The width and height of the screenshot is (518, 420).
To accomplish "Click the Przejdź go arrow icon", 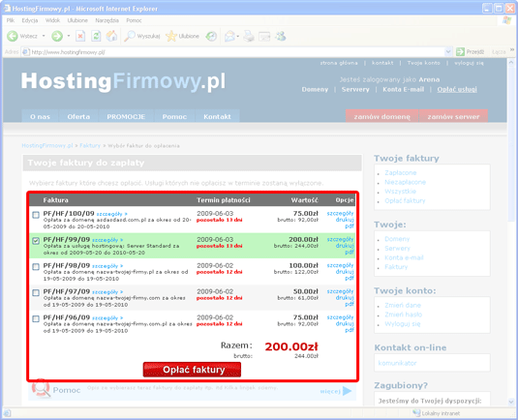I will 460,52.
